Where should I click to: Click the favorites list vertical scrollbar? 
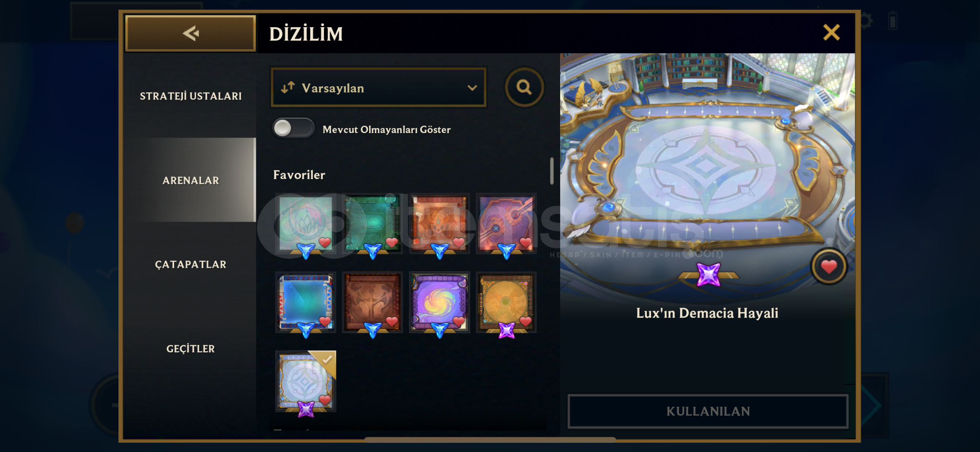[552, 171]
